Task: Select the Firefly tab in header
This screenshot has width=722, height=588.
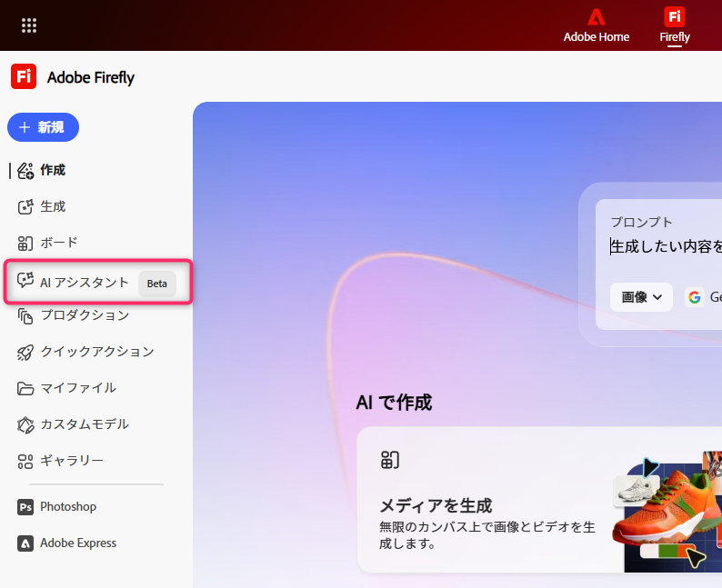Action: click(675, 26)
